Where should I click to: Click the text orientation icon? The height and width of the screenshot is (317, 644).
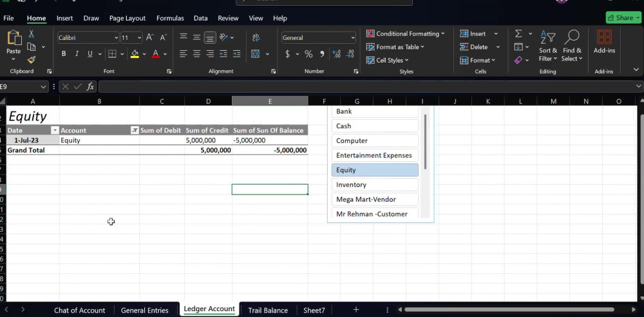224,37
